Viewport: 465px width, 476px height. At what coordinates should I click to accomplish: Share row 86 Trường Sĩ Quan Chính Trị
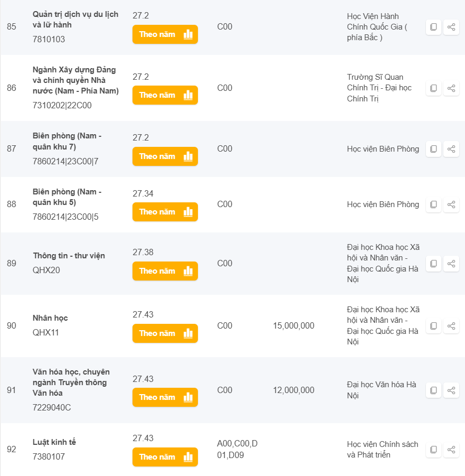pos(451,88)
